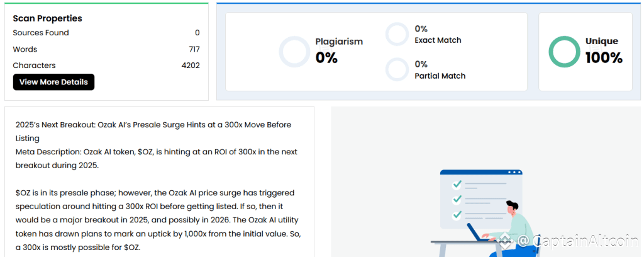The width and height of the screenshot is (644, 257).
Task: Select the Sources Found row
Action: (106, 33)
